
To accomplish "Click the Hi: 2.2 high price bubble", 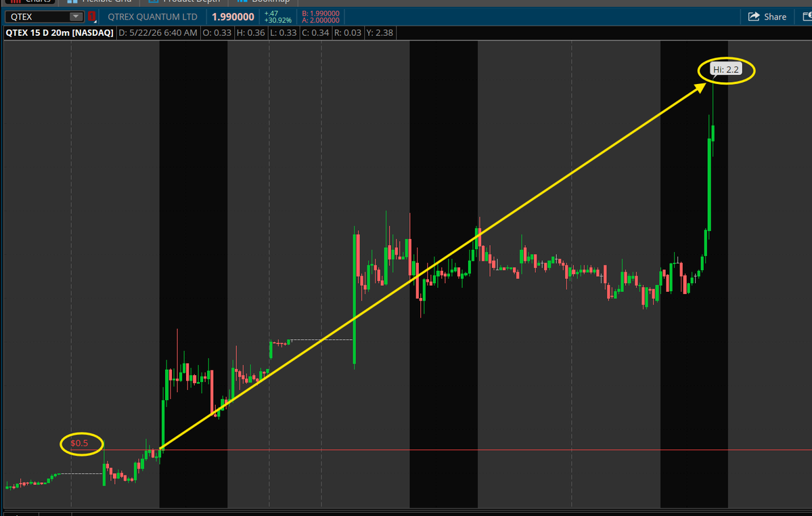I will point(726,70).
